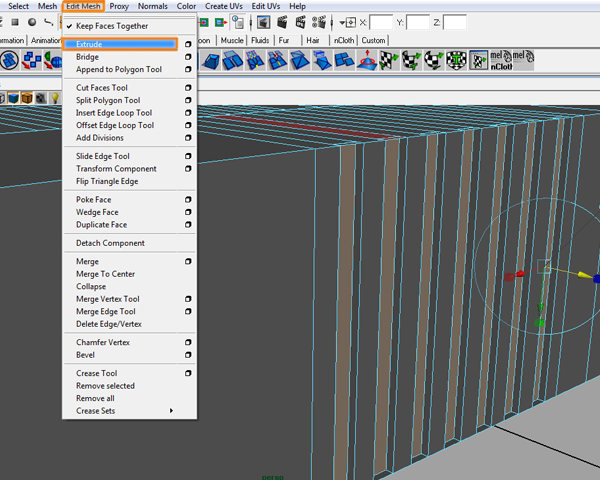Open Wedge Face options box
Screen dimensions: 600x480
click(188, 212)
